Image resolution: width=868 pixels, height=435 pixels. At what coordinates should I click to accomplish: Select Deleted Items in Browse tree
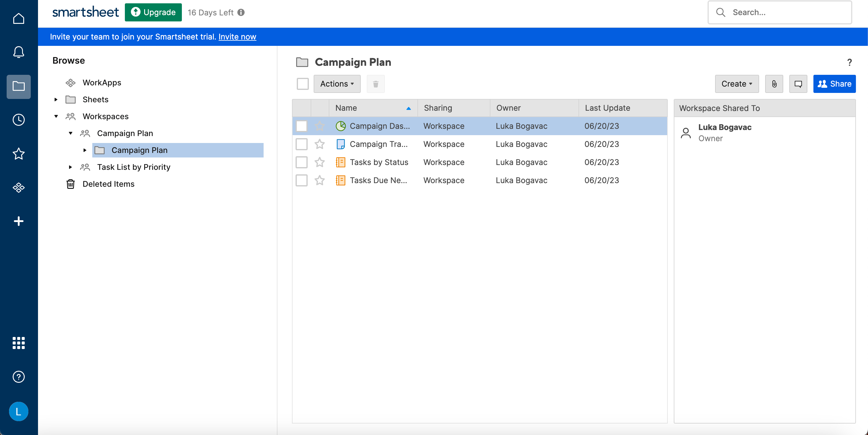tap(108, 184)
